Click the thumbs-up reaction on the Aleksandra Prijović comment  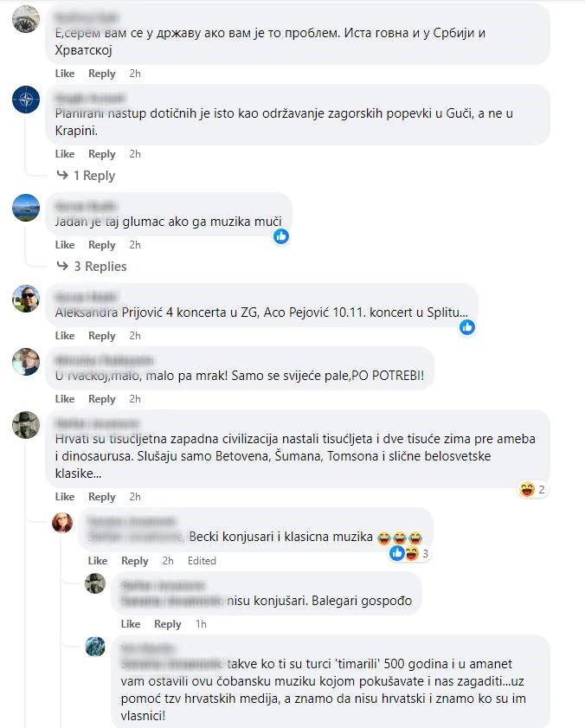(467, 327)
